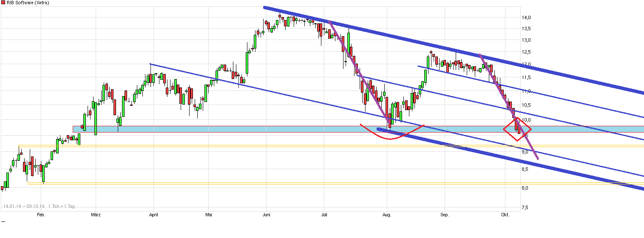Click the '10,0' price axis label
644x238 pixels.
tap(526, 120)
